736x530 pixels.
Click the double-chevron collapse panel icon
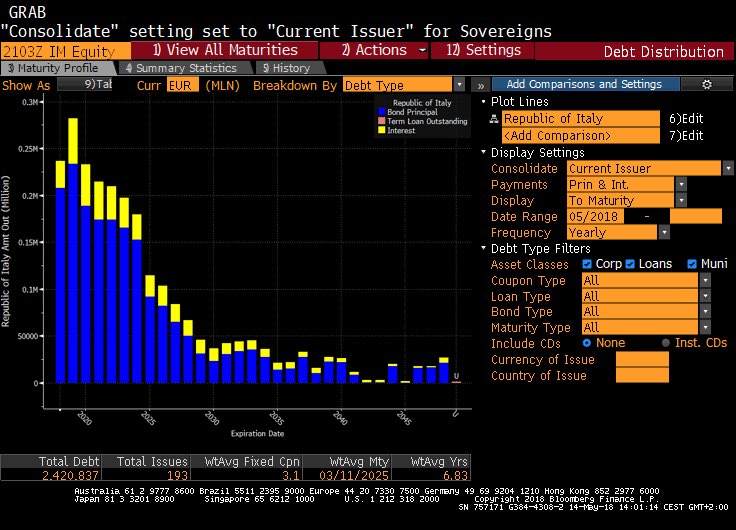click(x=481, y=85)
